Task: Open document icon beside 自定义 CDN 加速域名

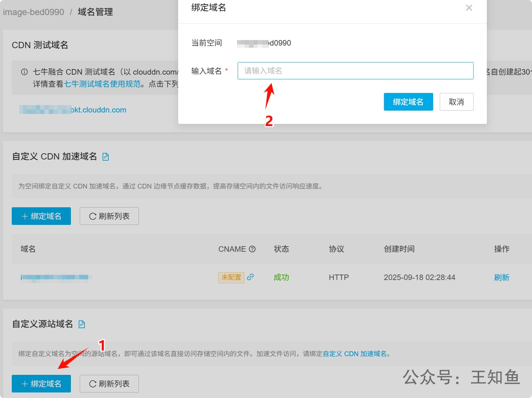Action: 106,157
